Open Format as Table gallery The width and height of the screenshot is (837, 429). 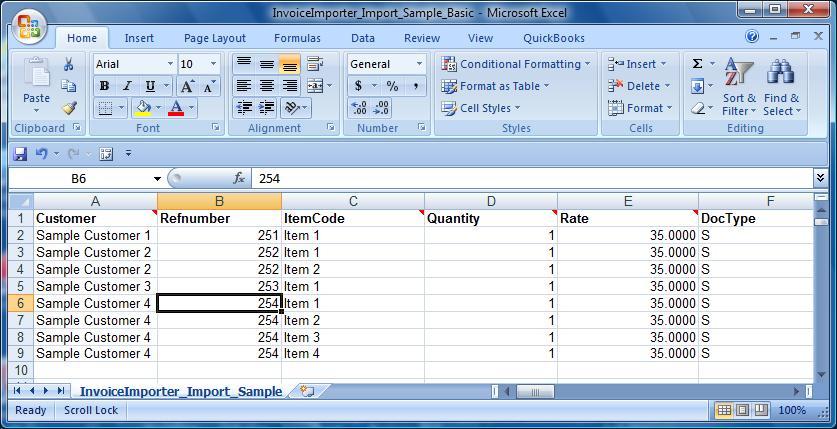tap(495, 86)
